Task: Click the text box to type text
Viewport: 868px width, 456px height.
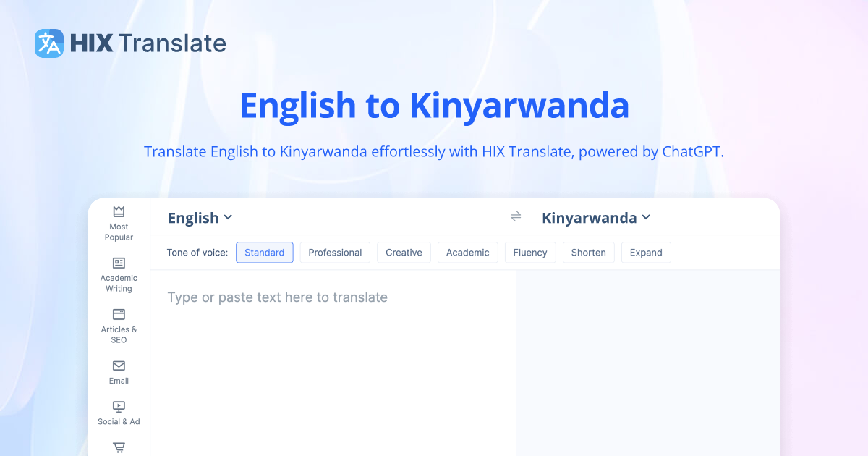Action: click(333, 347)
